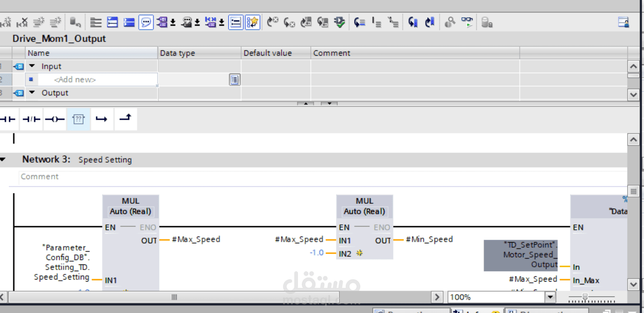Click the splitter collapse-up arrow
644x313 pixels.
click(x=305, y=104)
